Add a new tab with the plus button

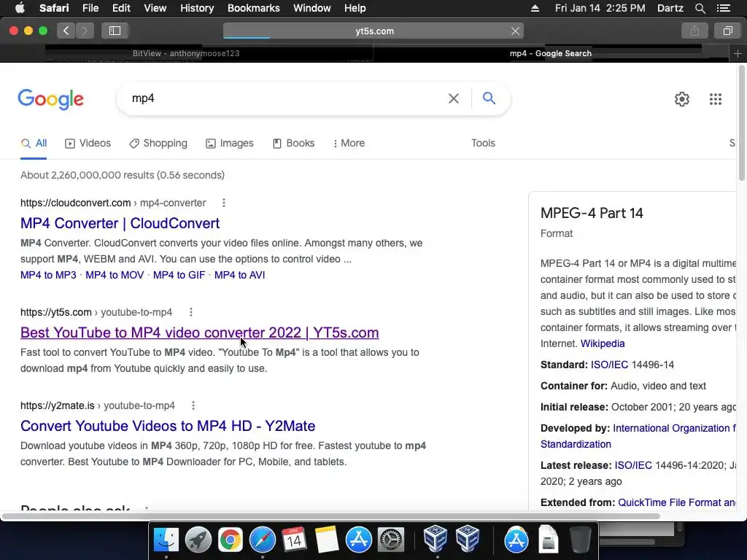point(738,53)
